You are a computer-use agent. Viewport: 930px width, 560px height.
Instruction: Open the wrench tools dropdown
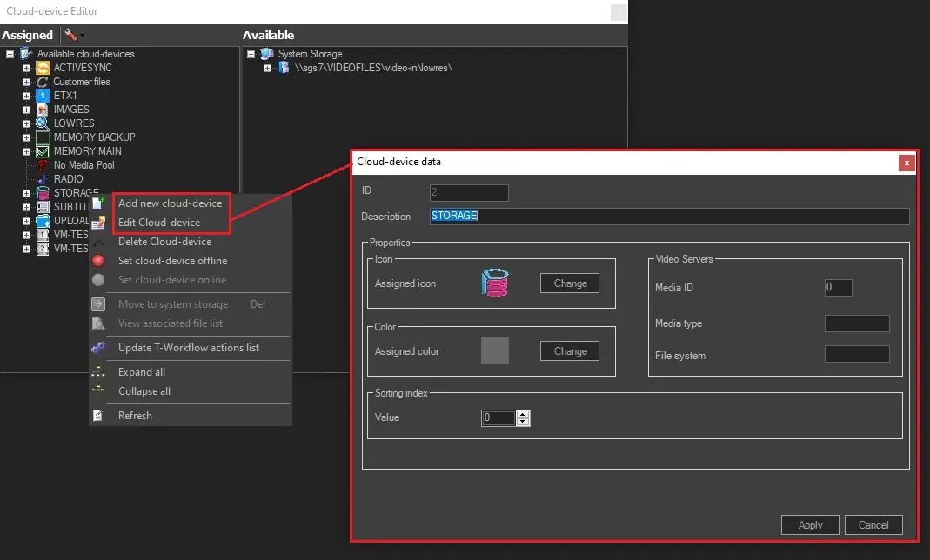73,36
